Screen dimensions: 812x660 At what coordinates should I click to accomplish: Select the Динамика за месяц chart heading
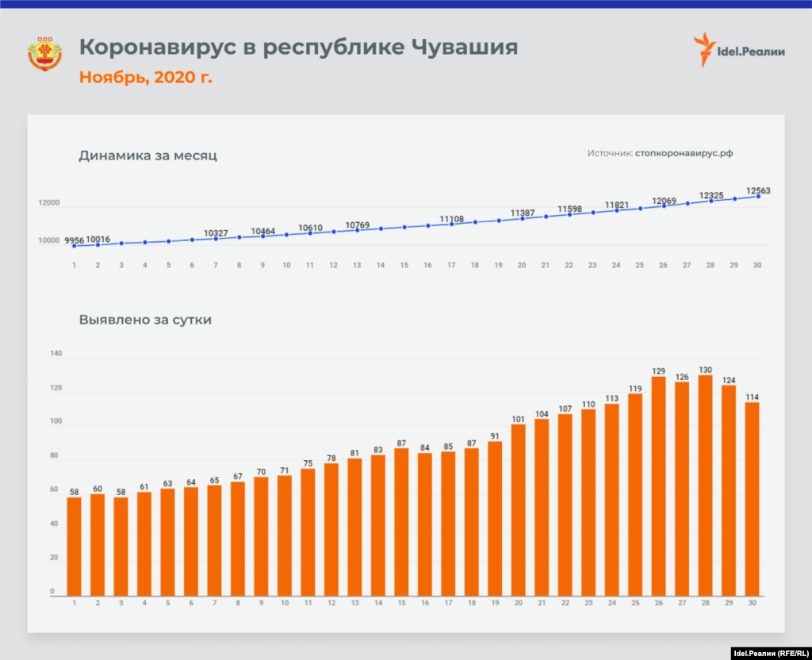click(x=147, y=155)
